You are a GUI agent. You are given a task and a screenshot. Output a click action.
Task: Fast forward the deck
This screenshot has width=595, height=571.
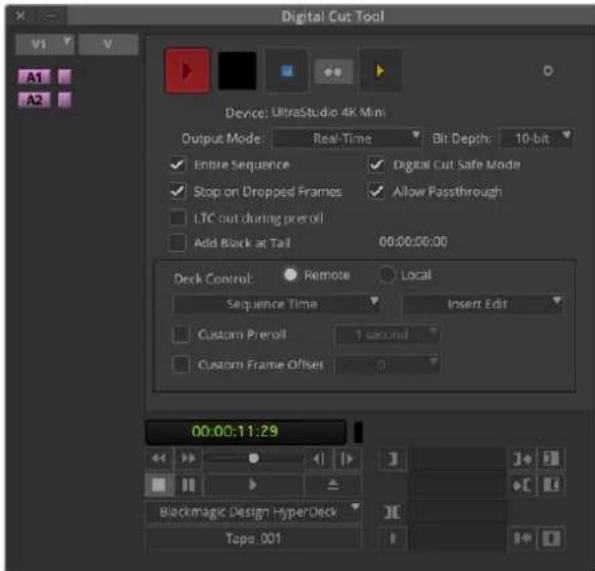[188, 459]
